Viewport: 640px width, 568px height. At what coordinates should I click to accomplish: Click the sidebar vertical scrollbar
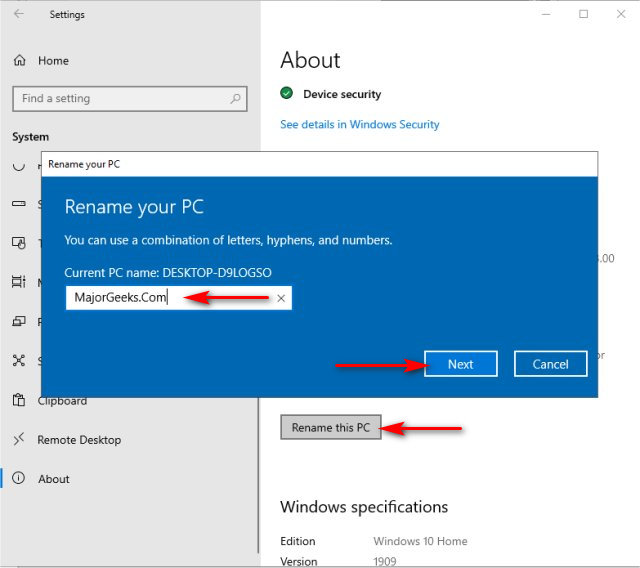click(258, 475)
